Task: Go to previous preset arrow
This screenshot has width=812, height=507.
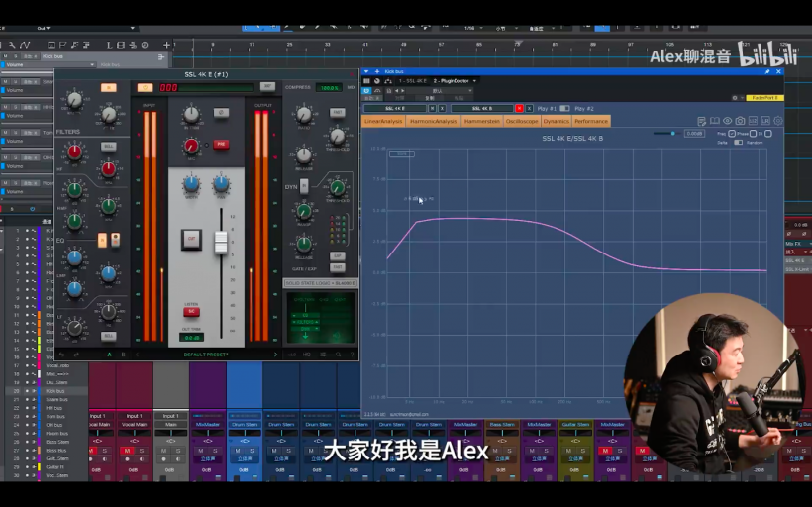Action: pyautogui.click(x=138, y=355)
